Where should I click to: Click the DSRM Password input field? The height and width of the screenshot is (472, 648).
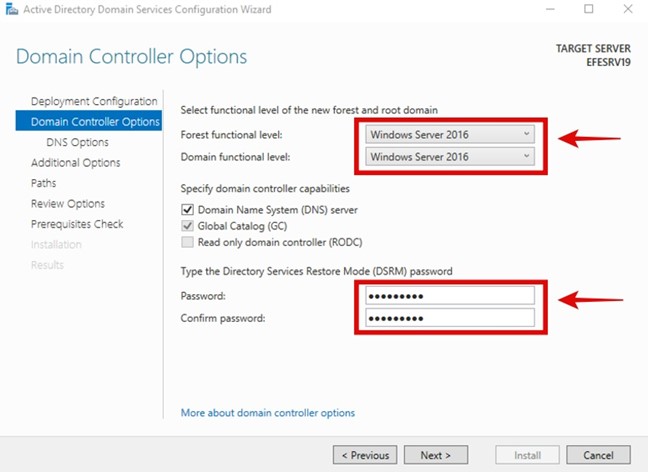[x=450, y=296]
